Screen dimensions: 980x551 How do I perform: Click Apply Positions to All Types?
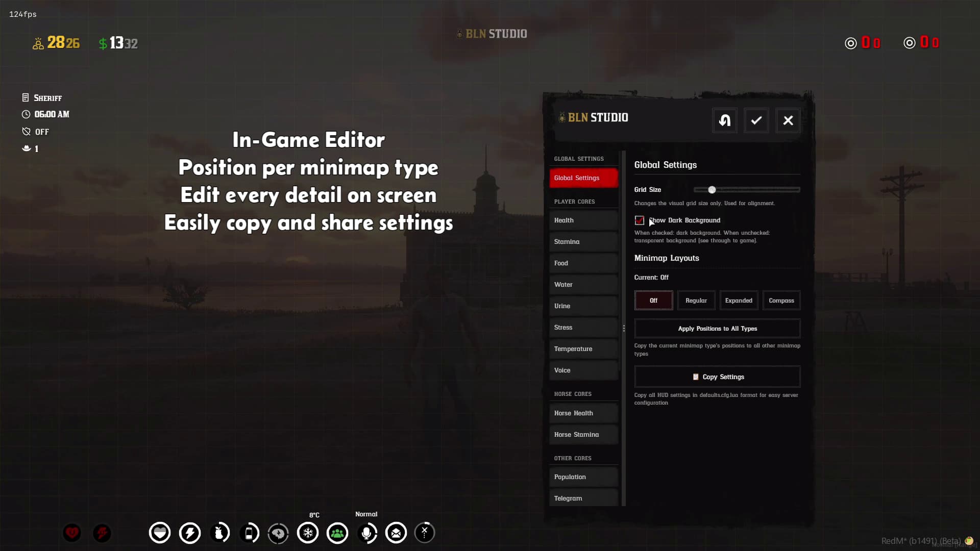click(x=717, y=329)
